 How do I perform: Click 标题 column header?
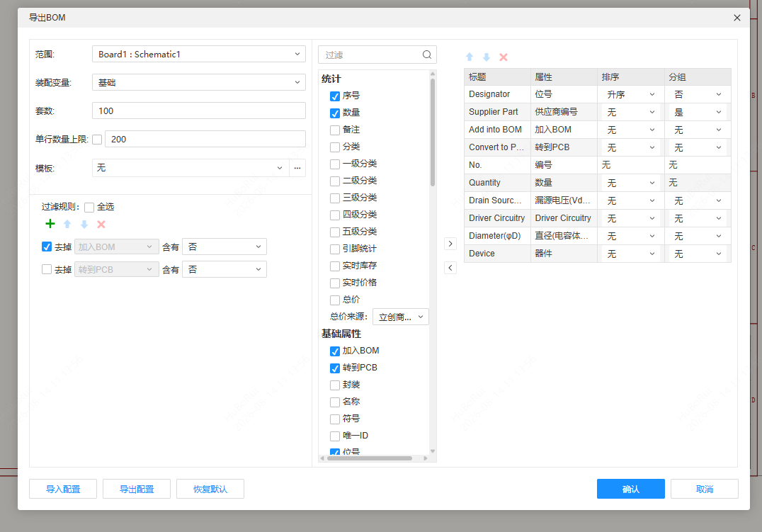(497, 77)
